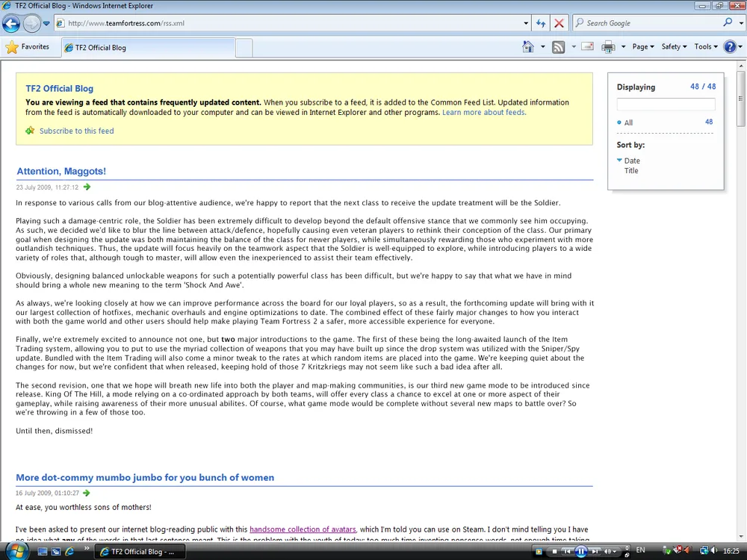Screen dimensions: 747x560
Task: Open the search provider dropdown arrow
Action: (x=741, y=23)
